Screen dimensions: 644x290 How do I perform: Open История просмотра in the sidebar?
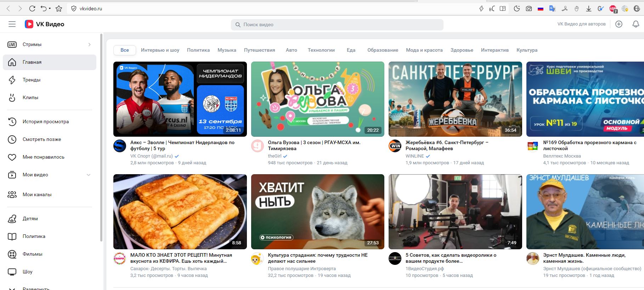point(46,121)
